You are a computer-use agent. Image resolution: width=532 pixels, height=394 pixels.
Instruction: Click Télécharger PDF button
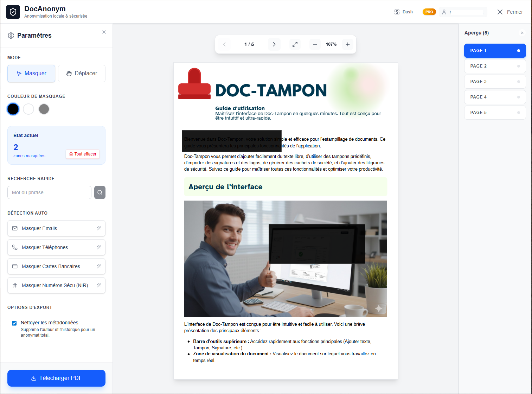(x=56, y=378)
